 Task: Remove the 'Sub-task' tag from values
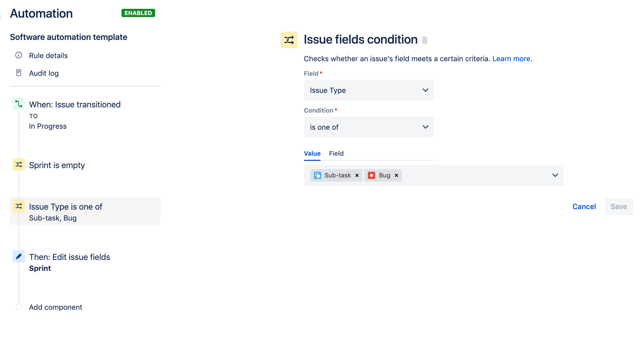[x=358, y=175]
